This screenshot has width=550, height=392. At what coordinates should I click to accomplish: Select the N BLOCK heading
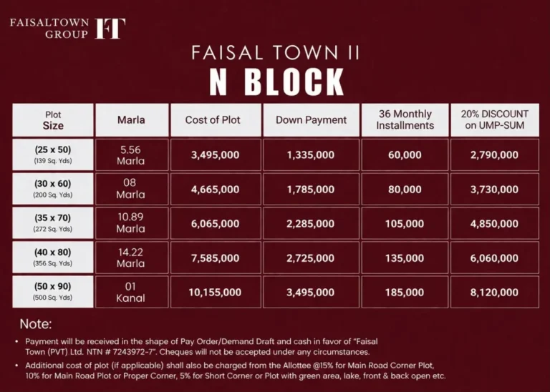click(276, 82)
